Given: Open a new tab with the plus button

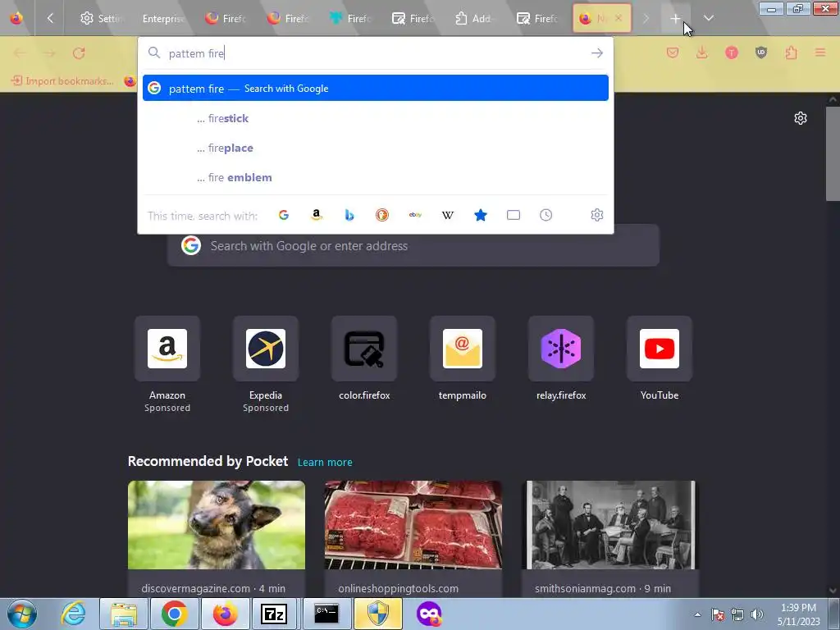Looking at the screenshot, I should pyautogui.click(x=675, y=18).
